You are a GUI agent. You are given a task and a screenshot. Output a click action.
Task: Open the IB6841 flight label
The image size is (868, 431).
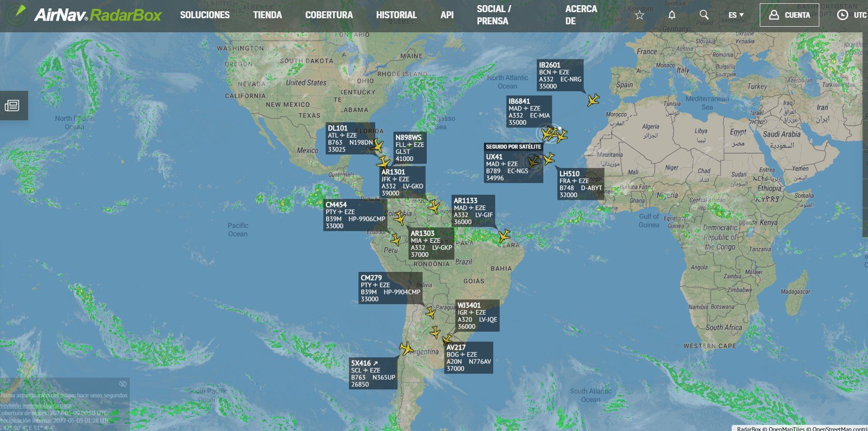(x=529, y=111)
